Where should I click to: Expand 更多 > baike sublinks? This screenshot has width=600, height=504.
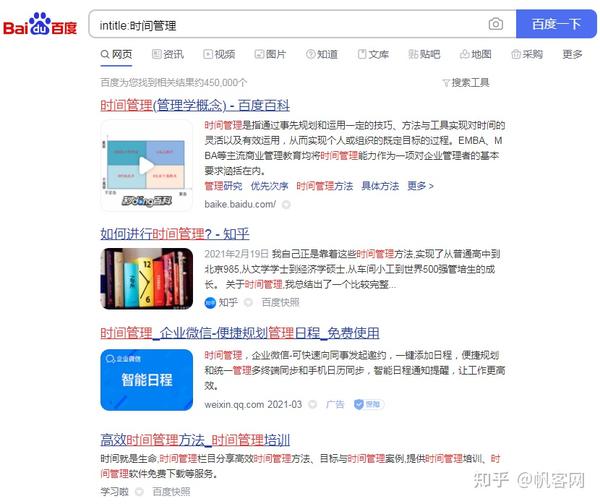[x=420, y=186]
